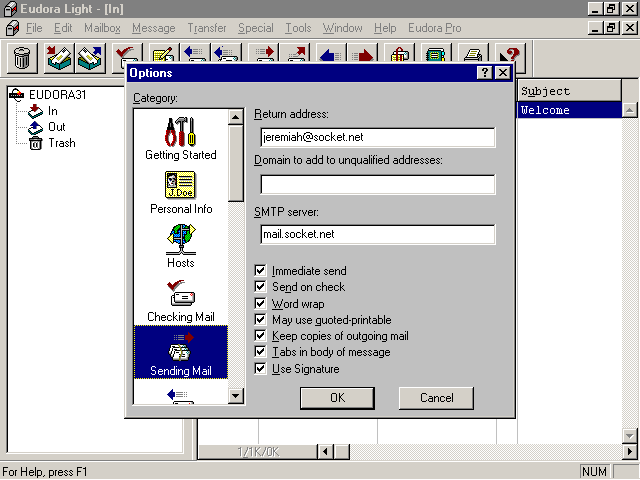Screen dimensions: 640x480
Task: Open the Eudora Pro menu
Action: tap(435, 28)
